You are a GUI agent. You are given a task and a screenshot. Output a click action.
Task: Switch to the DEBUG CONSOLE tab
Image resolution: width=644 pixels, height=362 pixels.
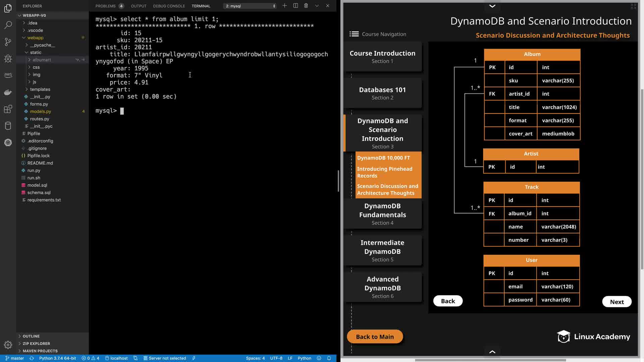pyautogui.click(x=169, y=6)
